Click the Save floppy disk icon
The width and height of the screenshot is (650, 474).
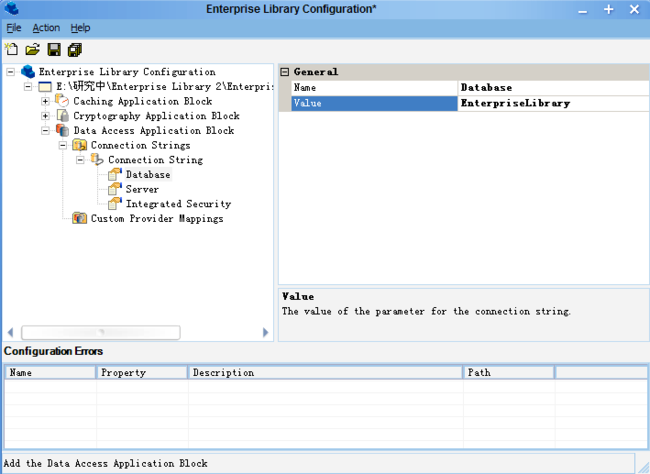tap(54, 49)
